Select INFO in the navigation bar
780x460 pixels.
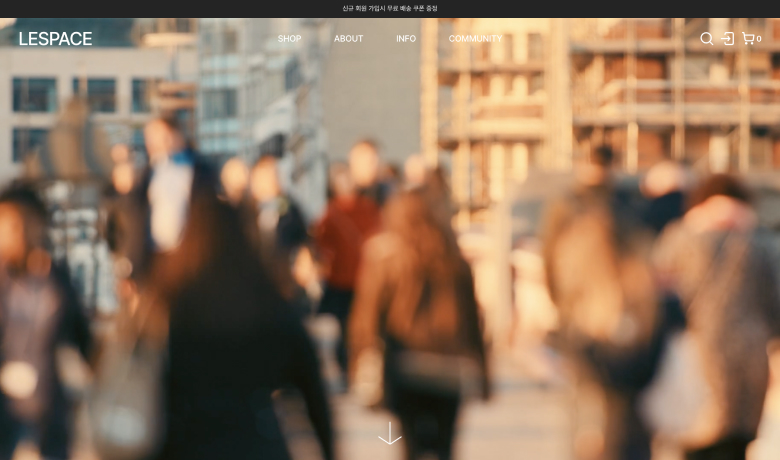coord(405,39)
